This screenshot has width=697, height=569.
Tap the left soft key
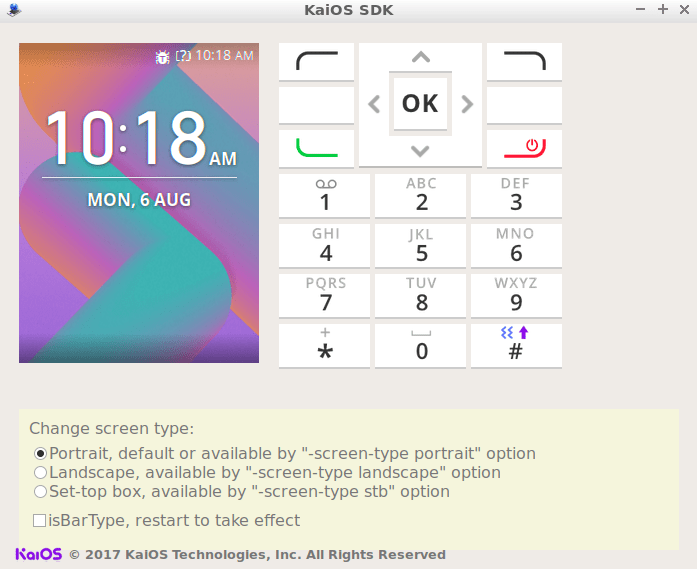(x=316, y=62)
